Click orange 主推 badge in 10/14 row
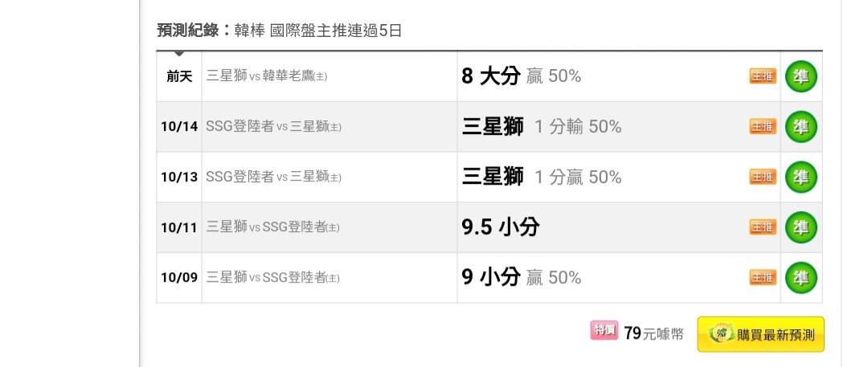This screenshot has height=367, width=868. (x=762, y=127)
